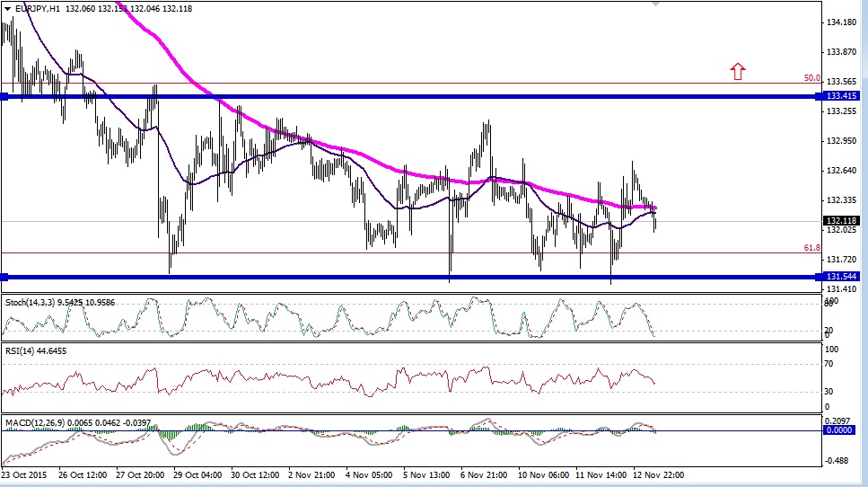The width and height of the screenshot is (868, 487).
Task: Click the red up arrow marker on the chart
Action: [737, 72]
